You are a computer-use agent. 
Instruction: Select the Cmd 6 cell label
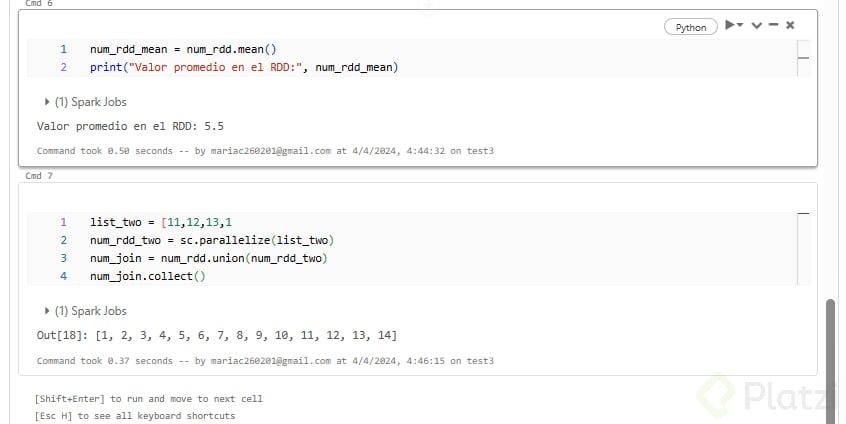(x=39, y=4)
